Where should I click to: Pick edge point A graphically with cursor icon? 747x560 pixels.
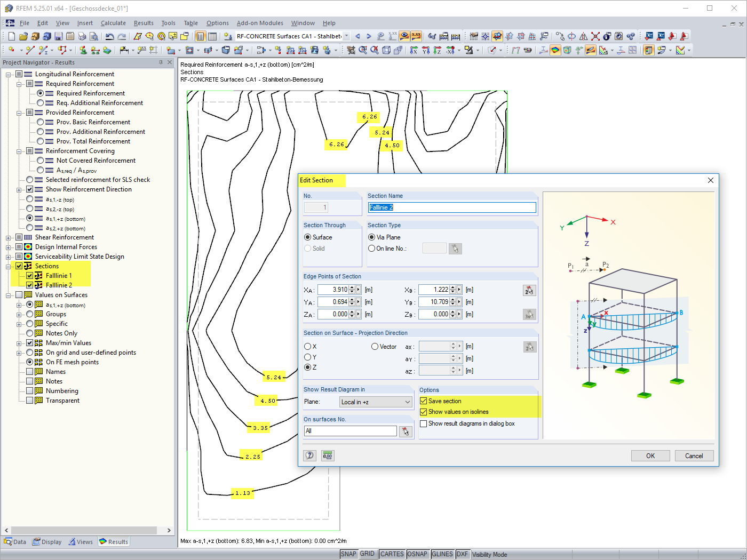[530, 290]
